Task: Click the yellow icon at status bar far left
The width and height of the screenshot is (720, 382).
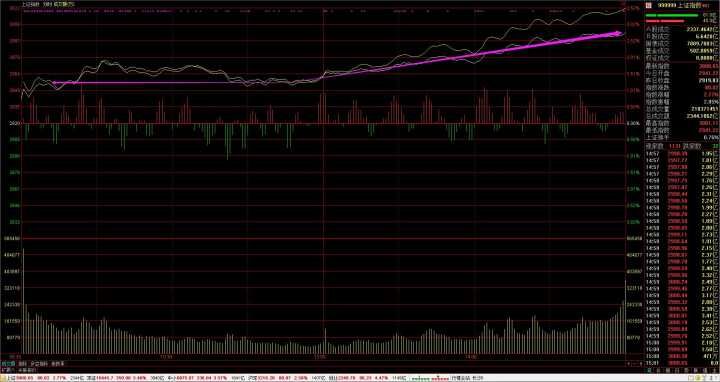Action: [4, 378]
